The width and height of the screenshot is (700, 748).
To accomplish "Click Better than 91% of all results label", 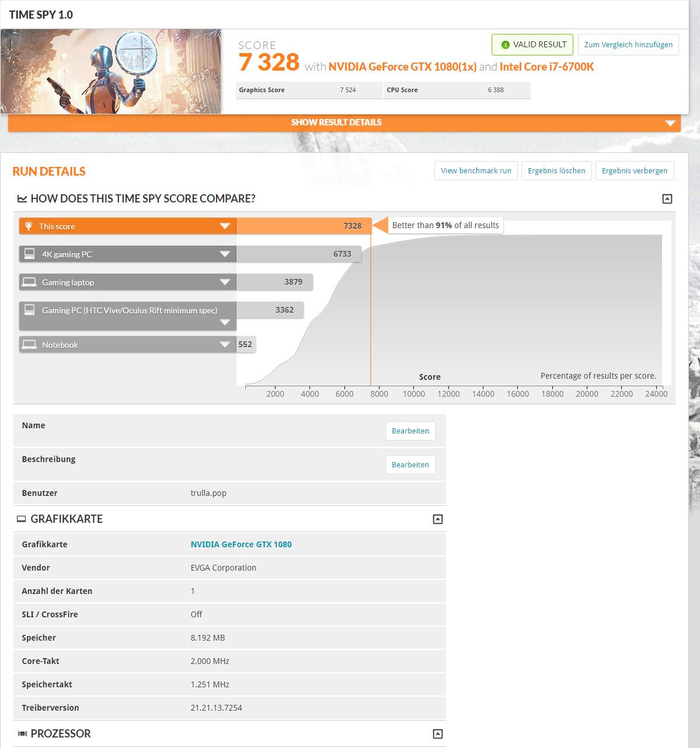I will click(x=445, y=225).
